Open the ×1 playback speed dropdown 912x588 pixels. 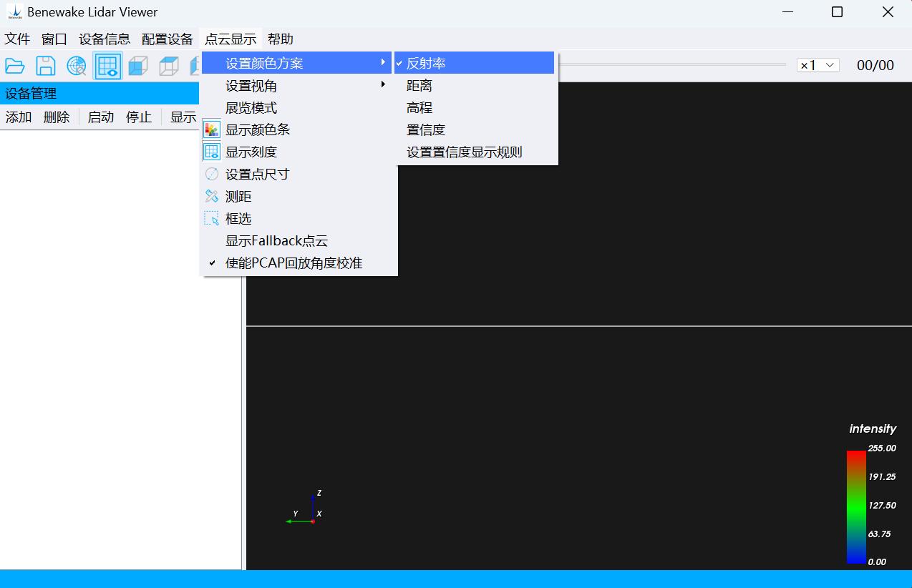818,65
